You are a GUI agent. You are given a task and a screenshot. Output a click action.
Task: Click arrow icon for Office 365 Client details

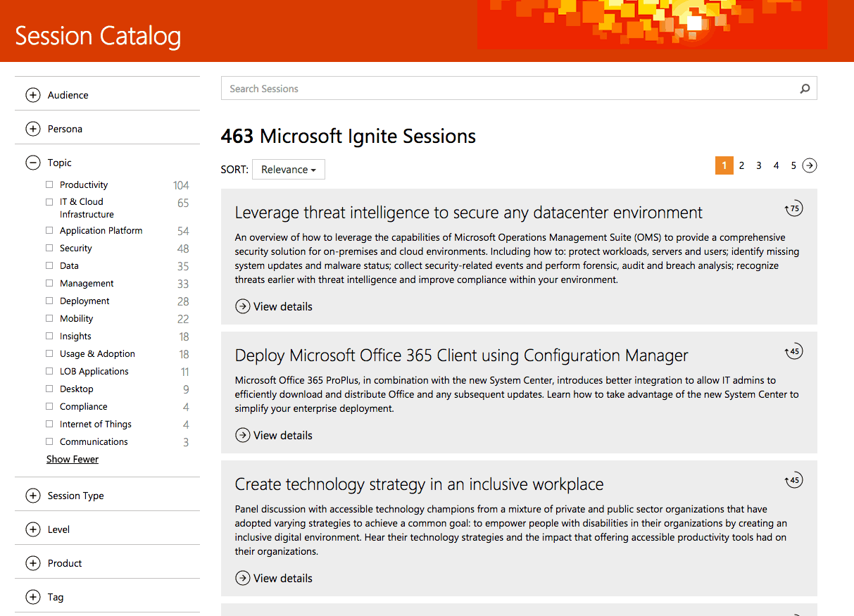click(x=243, y=435)
